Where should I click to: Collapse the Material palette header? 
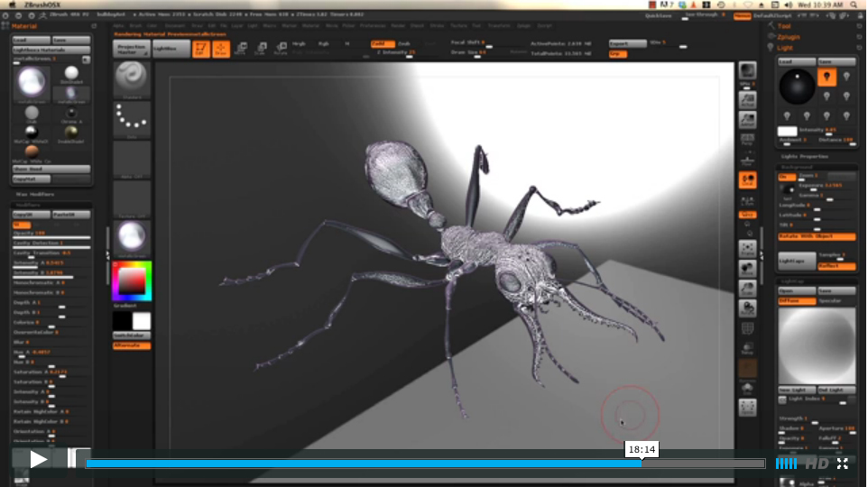[24, 26]
